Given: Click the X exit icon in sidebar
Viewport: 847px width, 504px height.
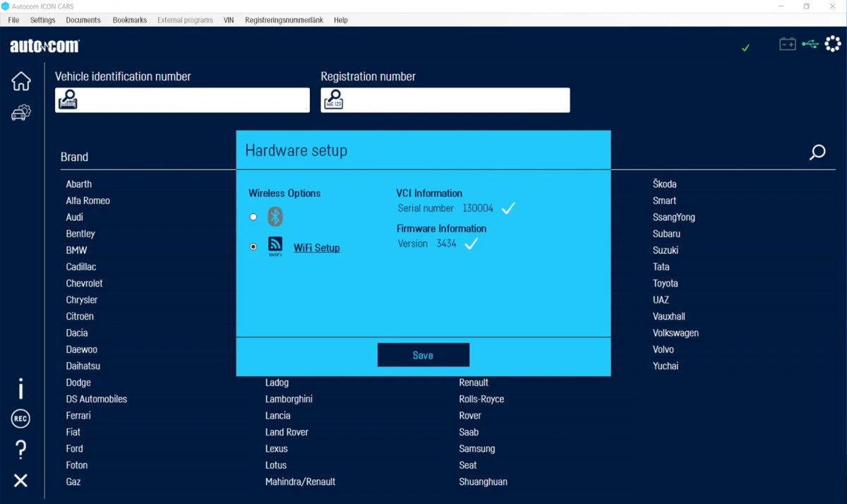Looking at the screenshot, I should (x=21, y=481).
